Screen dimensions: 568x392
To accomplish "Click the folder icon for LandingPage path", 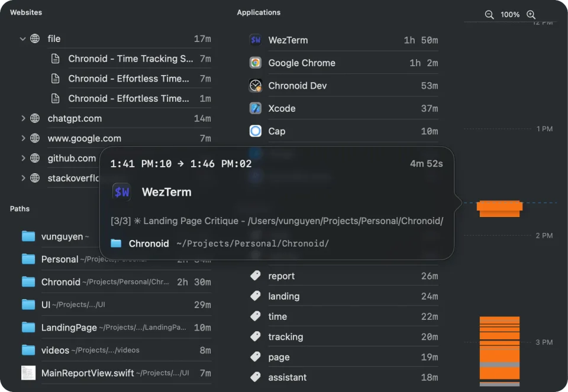I will (28, 327).
